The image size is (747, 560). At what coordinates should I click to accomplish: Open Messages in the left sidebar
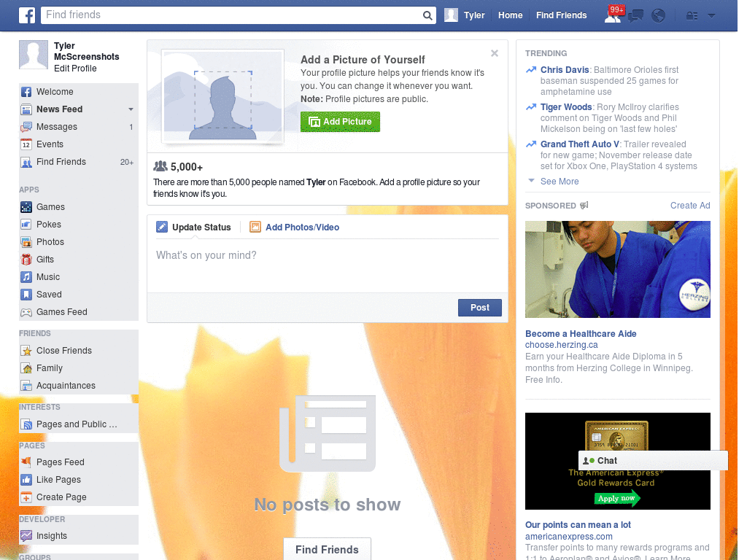point(57,127)
